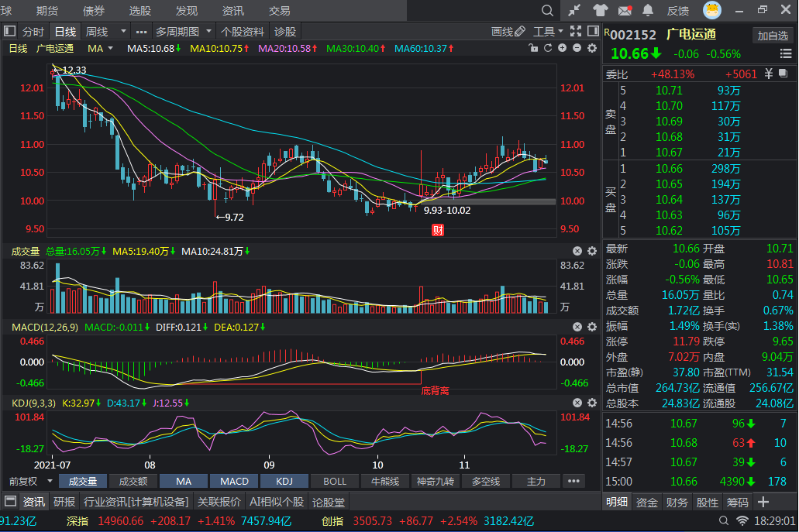
Task: Click the fullscreen expand chart icon
Action: [x=575, y=32]
